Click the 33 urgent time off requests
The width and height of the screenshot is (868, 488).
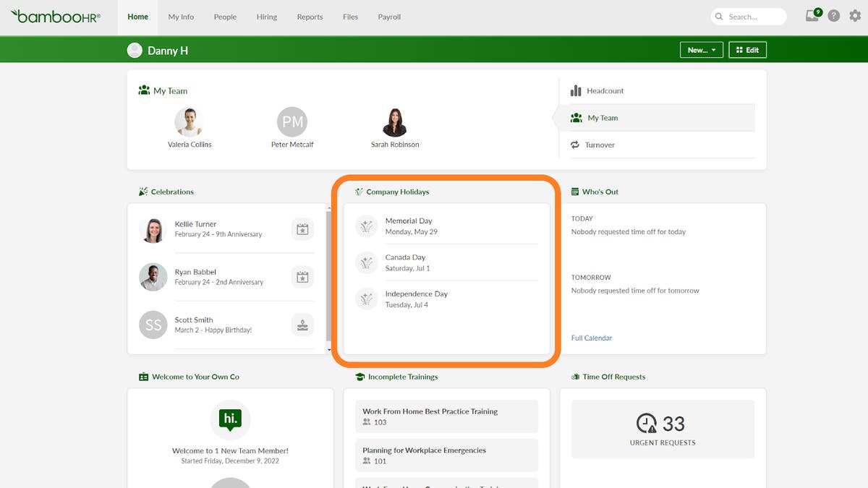(x=663, y=428)
